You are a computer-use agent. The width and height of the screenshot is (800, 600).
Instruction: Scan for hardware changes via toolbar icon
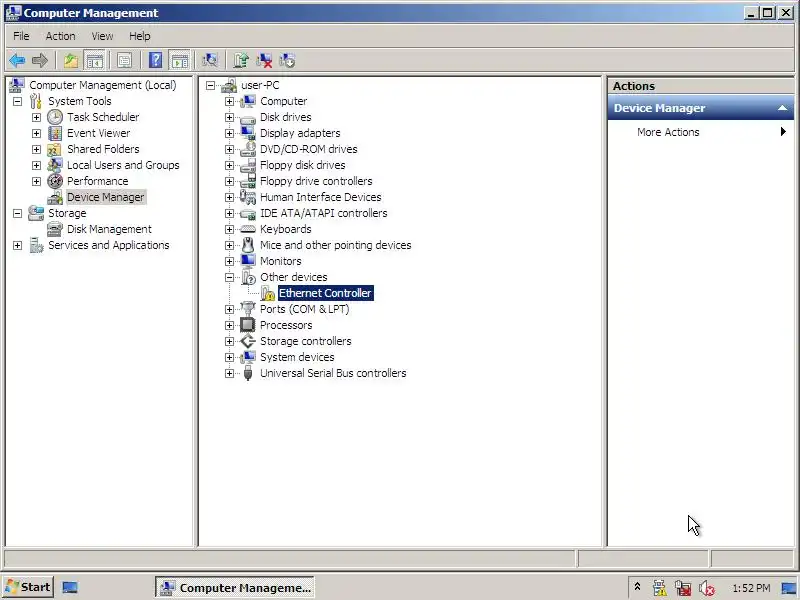210,61
